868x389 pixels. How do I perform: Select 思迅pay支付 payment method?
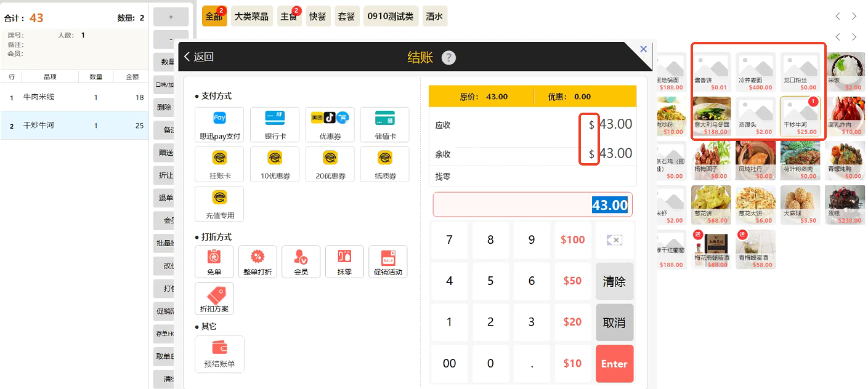coord(219,124)
